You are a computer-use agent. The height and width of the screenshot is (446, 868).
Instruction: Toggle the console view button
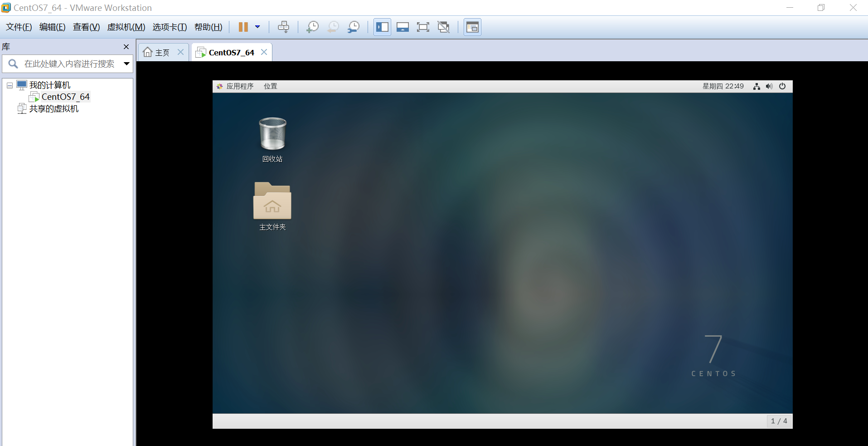[x=472, y=27]
